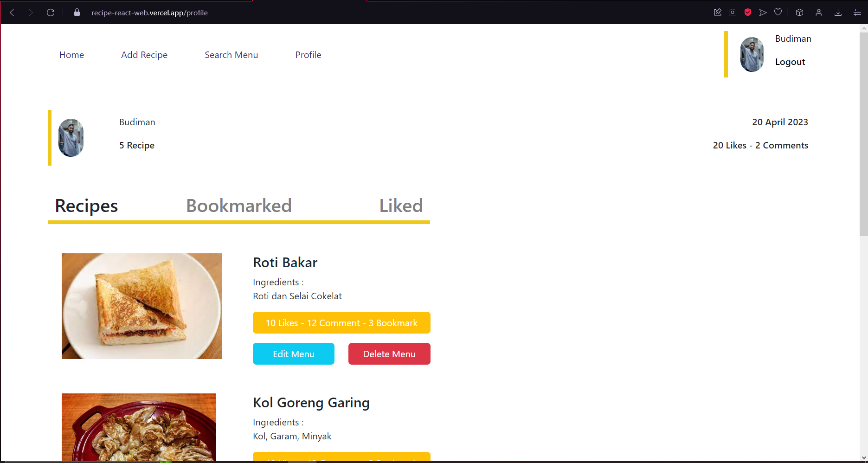Viewport: 868px width, 463px height.
Task: Click Edit Menu for Roti Bakar
Action: [293, 354]
